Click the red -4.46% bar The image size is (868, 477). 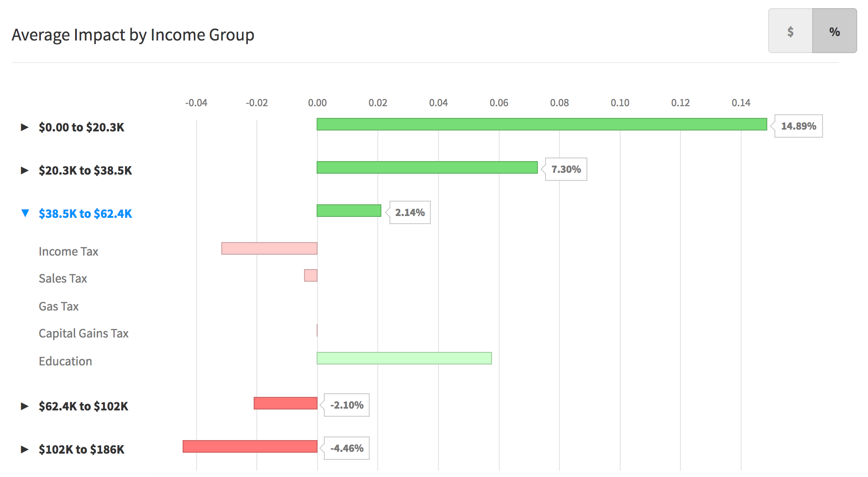(x=250, y=446)
